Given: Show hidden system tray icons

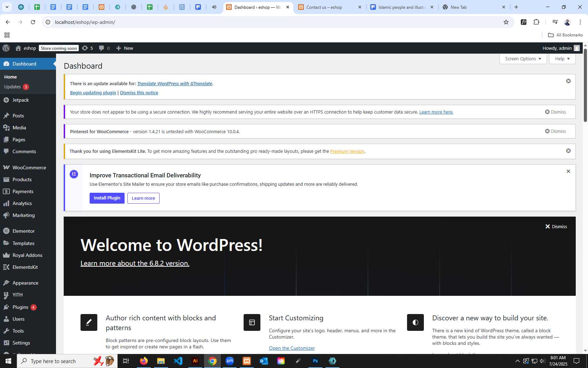Looking at the screenshot, I should point(517,361).
